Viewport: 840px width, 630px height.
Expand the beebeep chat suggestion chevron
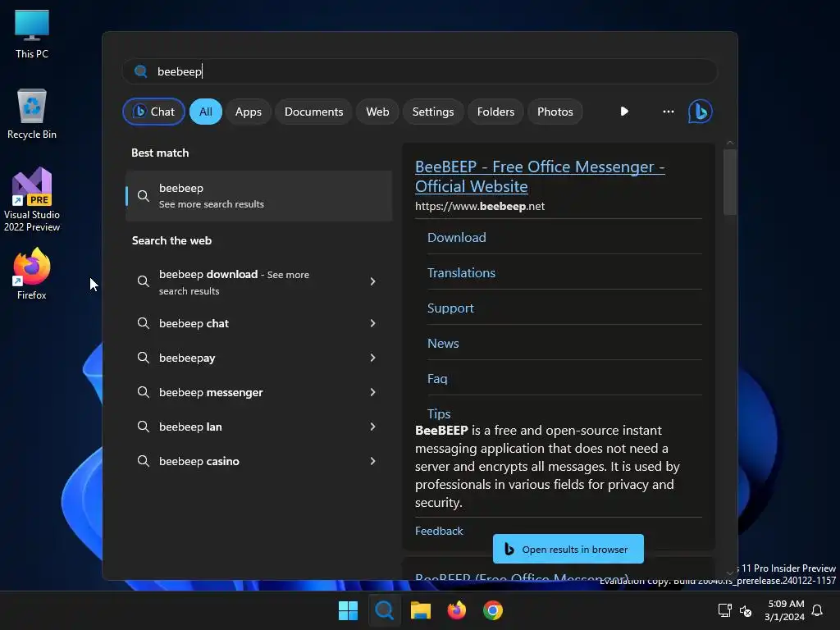point(373,323)
